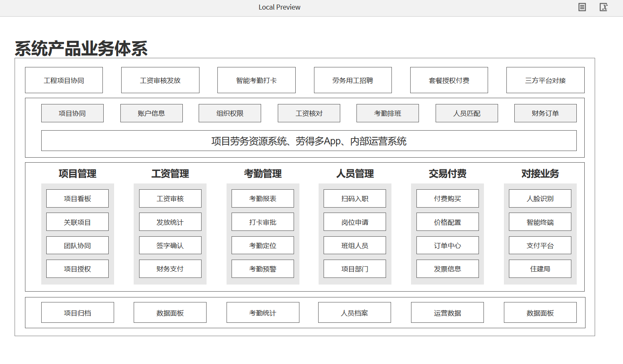Select the 关联项目 item
Viewport: 623px width, 364px height.
(x=77, y=222)
